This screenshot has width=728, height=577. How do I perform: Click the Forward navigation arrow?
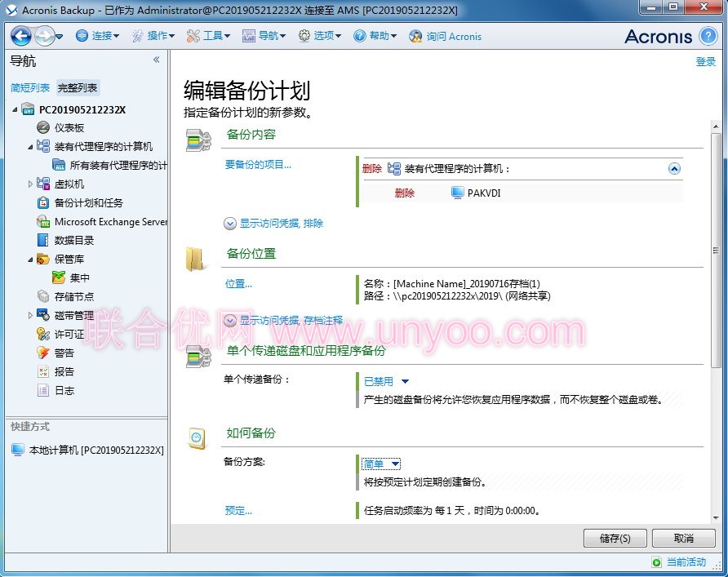45,36
